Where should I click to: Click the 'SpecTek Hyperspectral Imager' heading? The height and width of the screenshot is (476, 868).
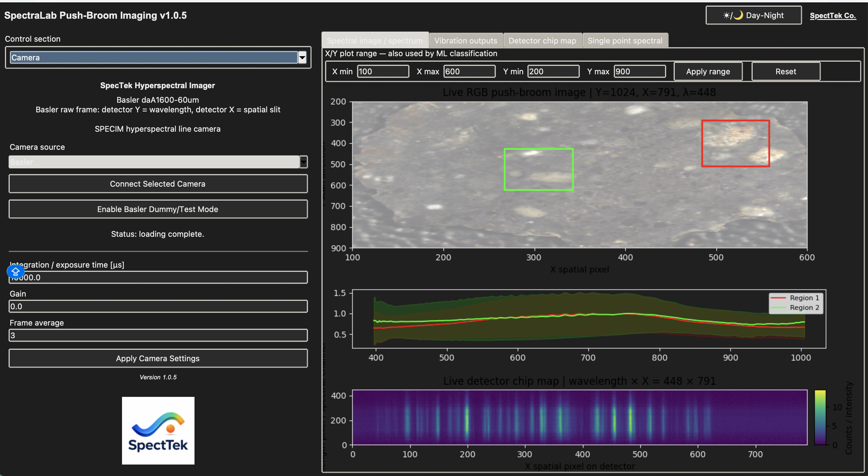[x=157, y=85]
